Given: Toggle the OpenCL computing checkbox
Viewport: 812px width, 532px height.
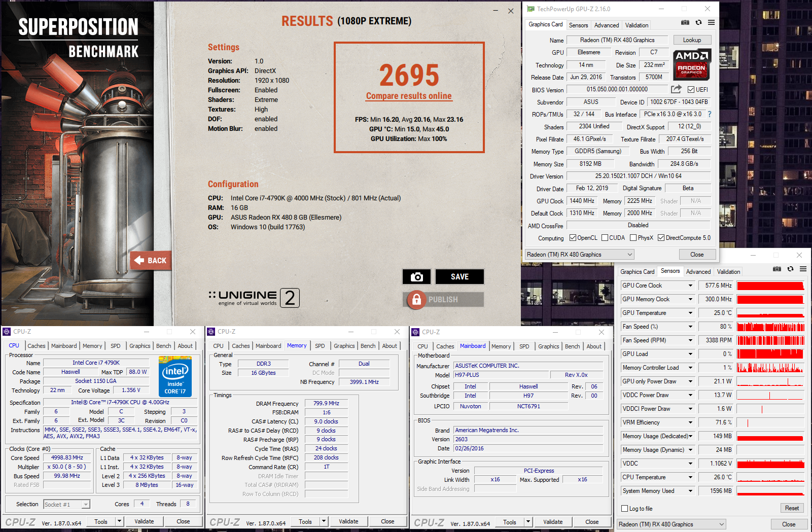Looking at the screenshot, I should tap(573, 237).
